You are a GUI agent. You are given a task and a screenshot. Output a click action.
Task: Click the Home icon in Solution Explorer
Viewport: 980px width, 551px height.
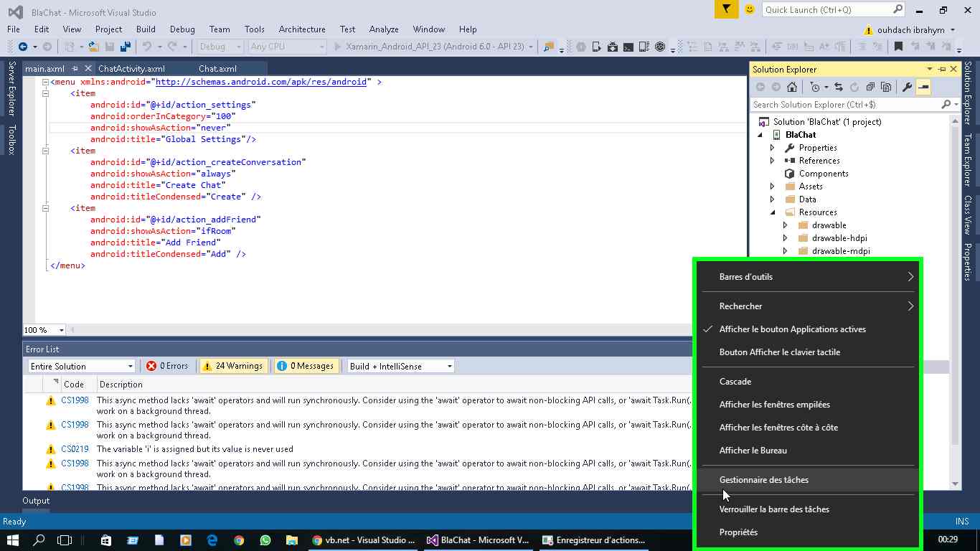(792, 87)
